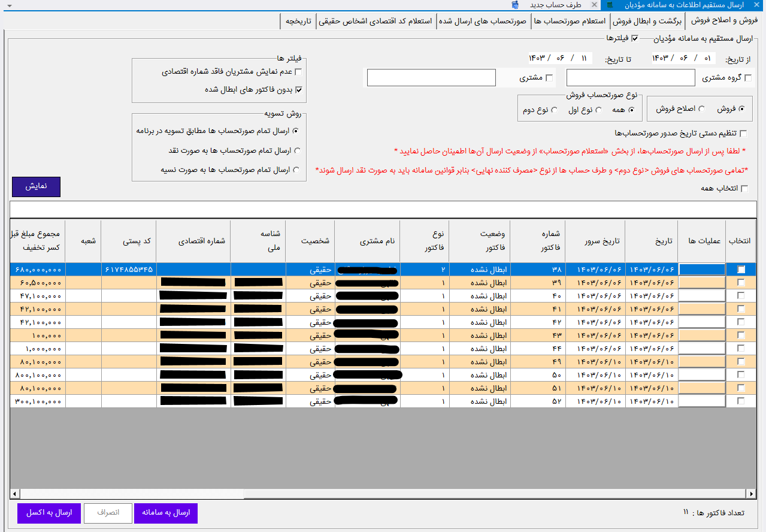Enable تنظیم دستی تاریخ صدور صورتحساب‌ها

click(743, 133)
